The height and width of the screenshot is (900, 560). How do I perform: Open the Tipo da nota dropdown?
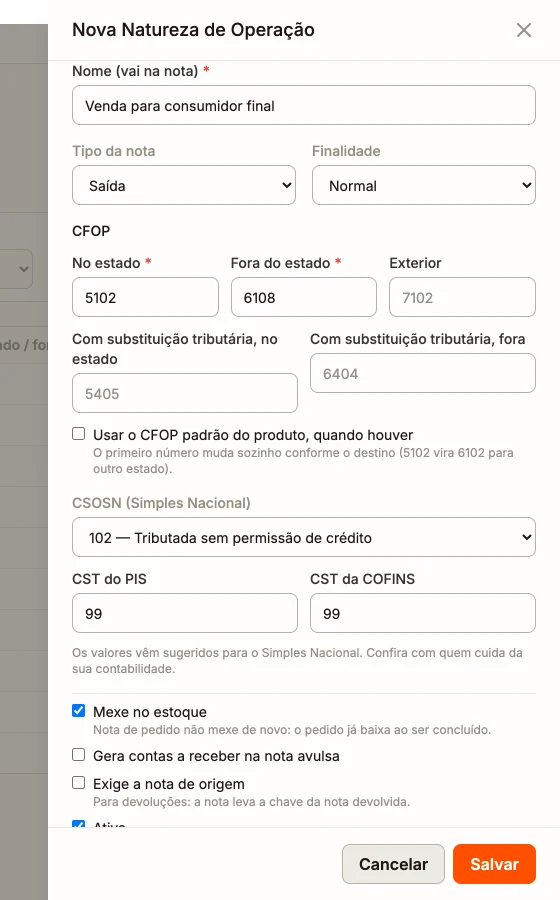[184, 185]
